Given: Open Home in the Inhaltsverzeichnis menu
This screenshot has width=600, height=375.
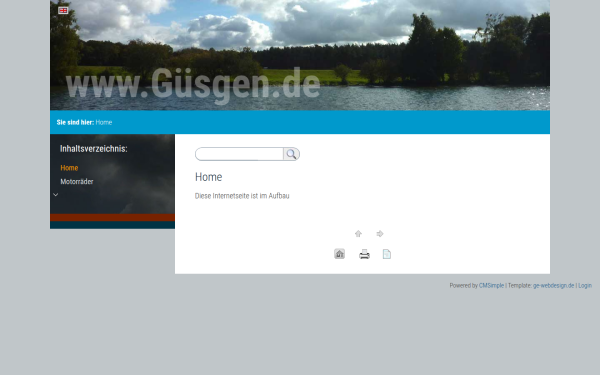Looking at the screenshot, I should pos(69,168).
